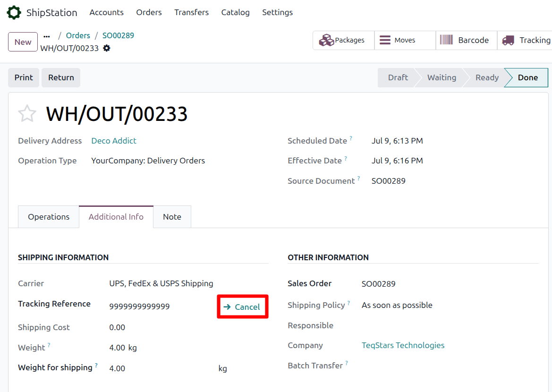552x392 pixels.
Task: Open the Tracking truck smart button
Action: [x=525, y=40]
